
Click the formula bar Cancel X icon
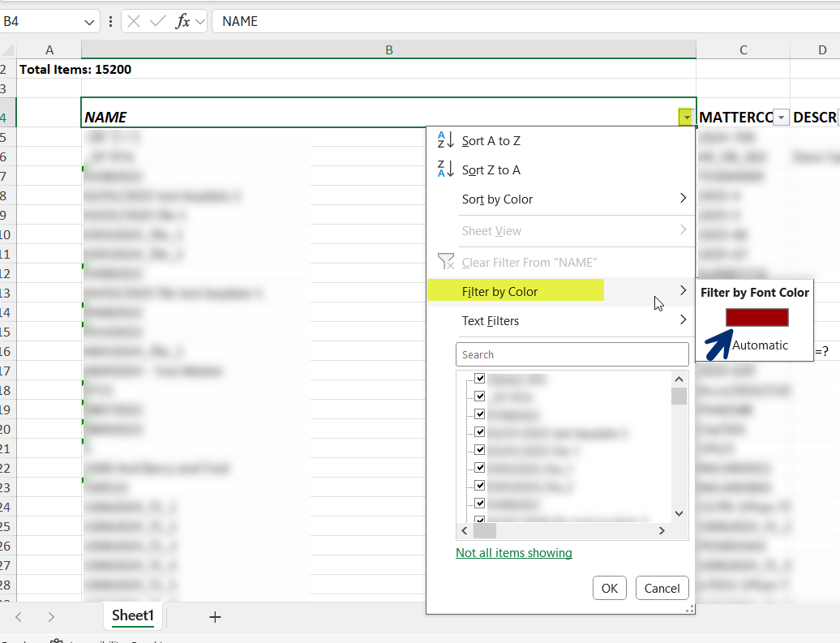click(x=134, y=21)
